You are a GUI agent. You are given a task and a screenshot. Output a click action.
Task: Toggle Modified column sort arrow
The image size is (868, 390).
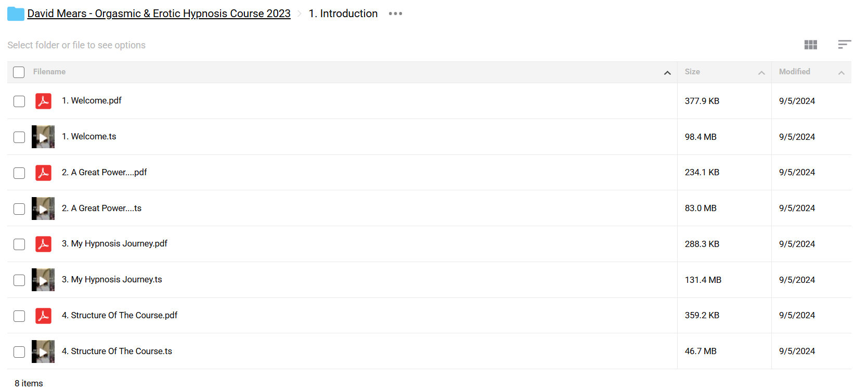pyautogui.click(x=841, y=73)
